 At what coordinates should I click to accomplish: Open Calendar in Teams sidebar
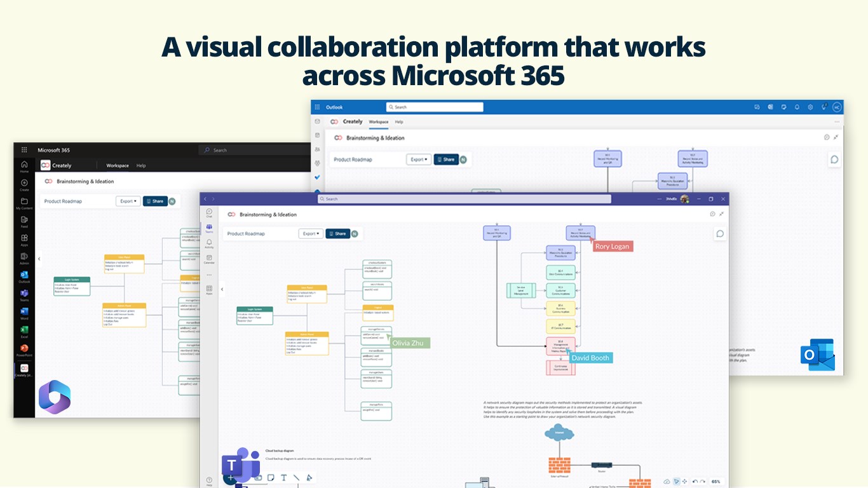point(209,259)
